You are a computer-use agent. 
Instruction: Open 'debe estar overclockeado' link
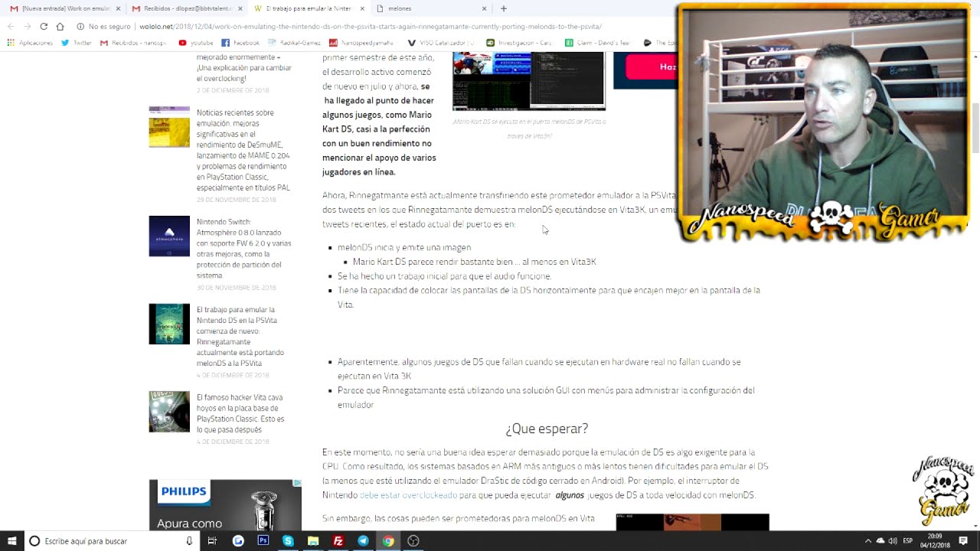[408, 495]
